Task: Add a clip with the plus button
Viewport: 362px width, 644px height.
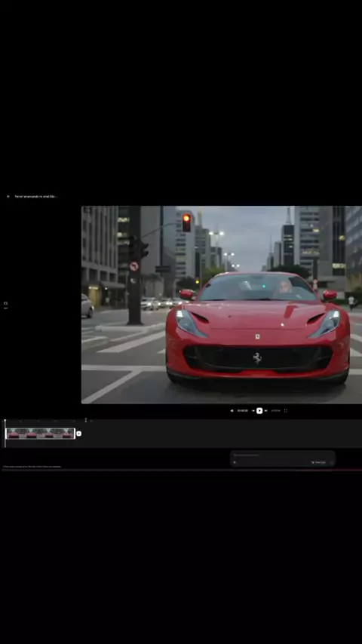Action: pyautogui.click(x=79, y=434)
